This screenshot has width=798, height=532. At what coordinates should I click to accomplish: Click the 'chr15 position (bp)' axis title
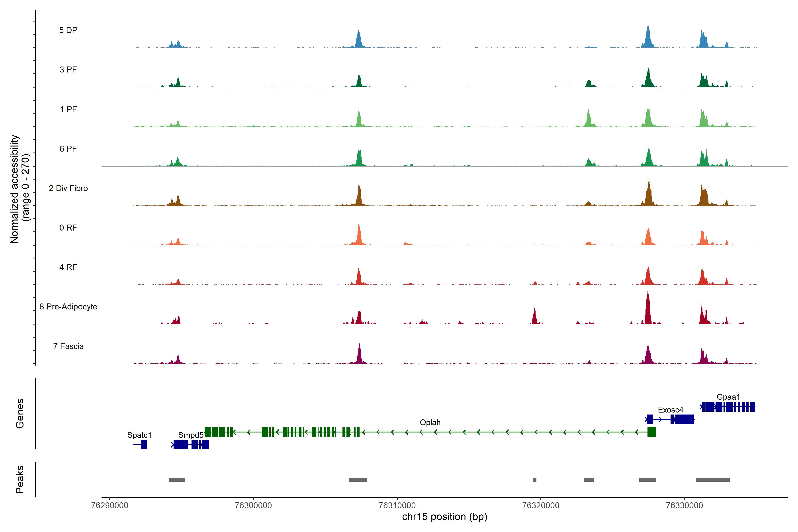click(444, 517)
